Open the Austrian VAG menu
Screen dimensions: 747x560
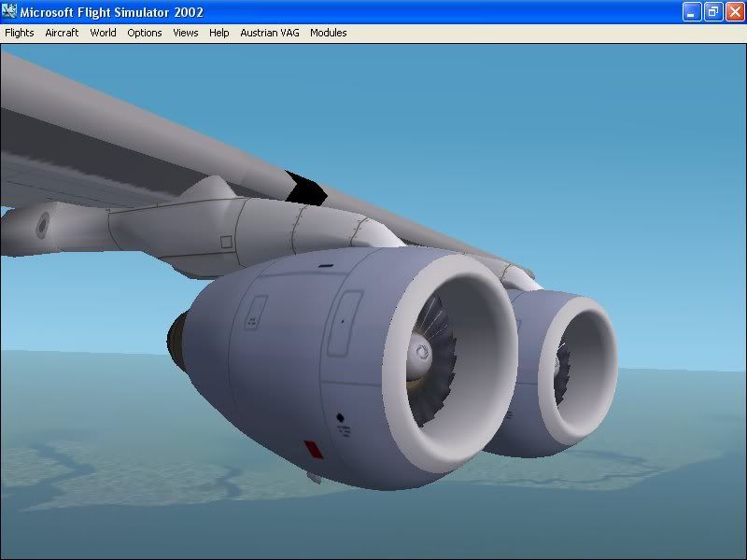click(x=269, y=33)
